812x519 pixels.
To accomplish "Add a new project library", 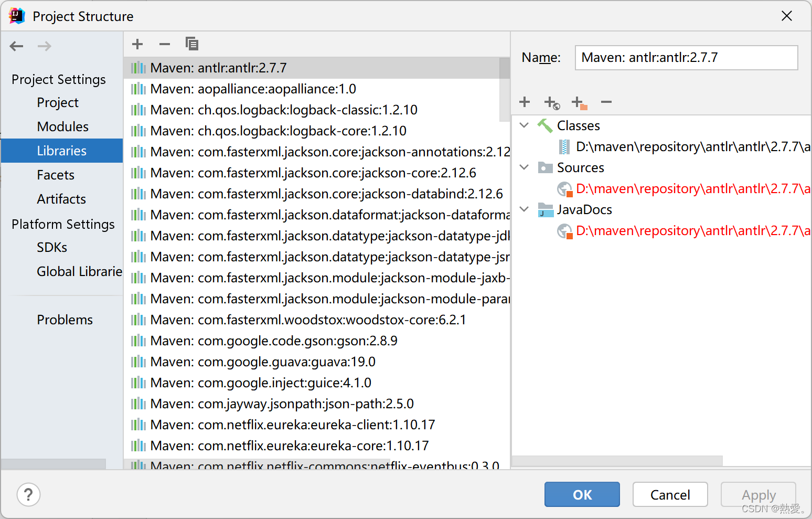I will tap(137, 44).
